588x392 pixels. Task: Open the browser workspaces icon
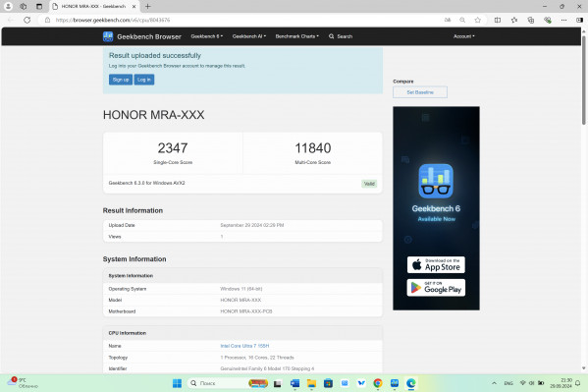(x=24, y=6)
